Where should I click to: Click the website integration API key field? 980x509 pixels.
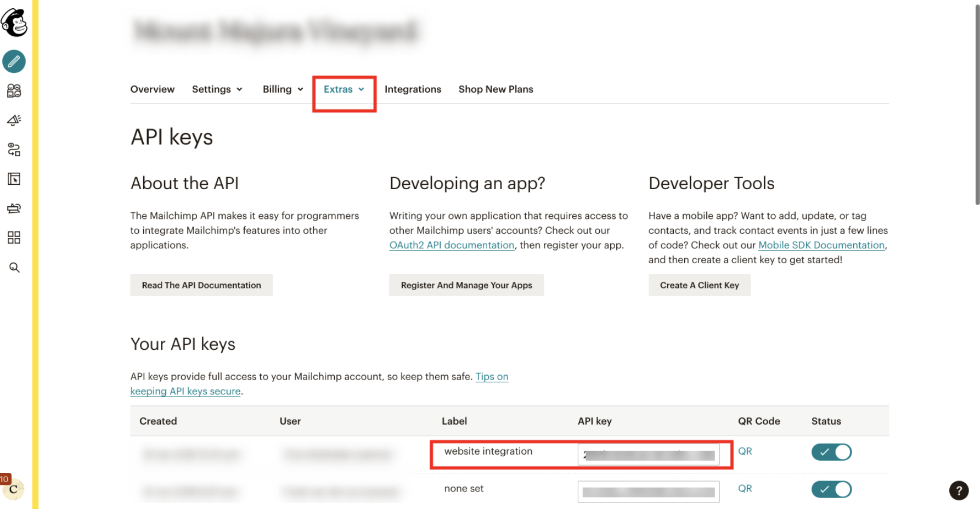649,455
